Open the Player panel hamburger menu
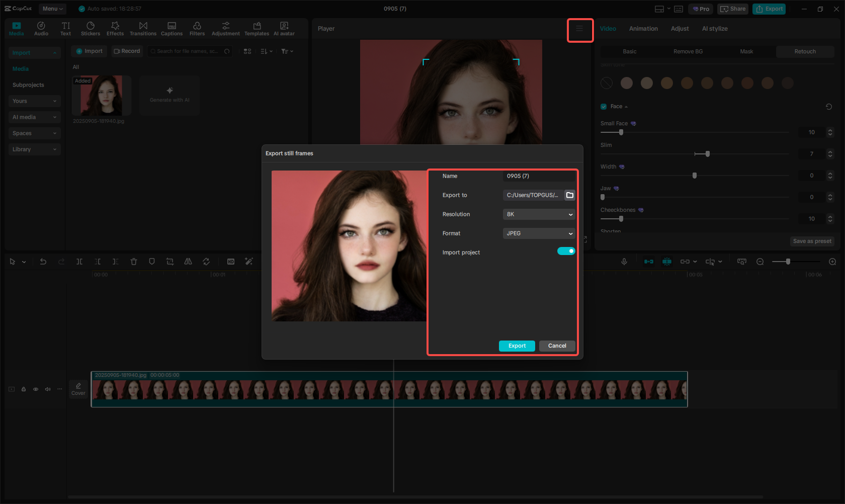The height and width of the screenshot is (504, 845). (579, 29)
